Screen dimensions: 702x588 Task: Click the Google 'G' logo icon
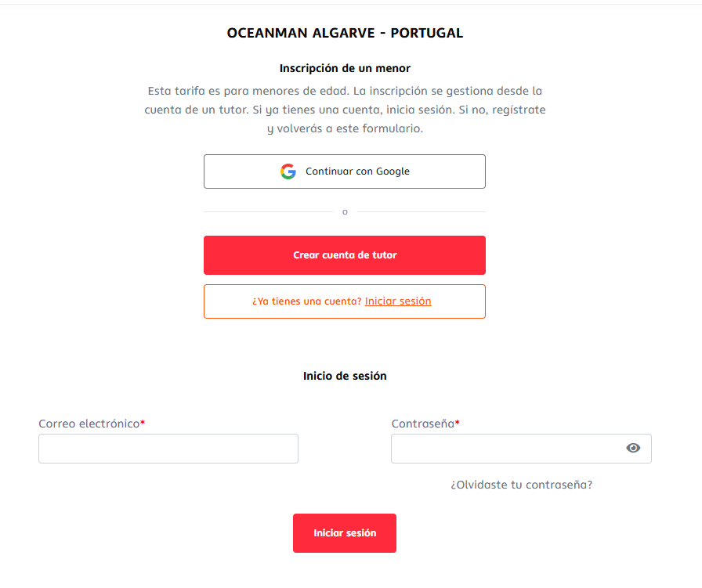(288, 171)
